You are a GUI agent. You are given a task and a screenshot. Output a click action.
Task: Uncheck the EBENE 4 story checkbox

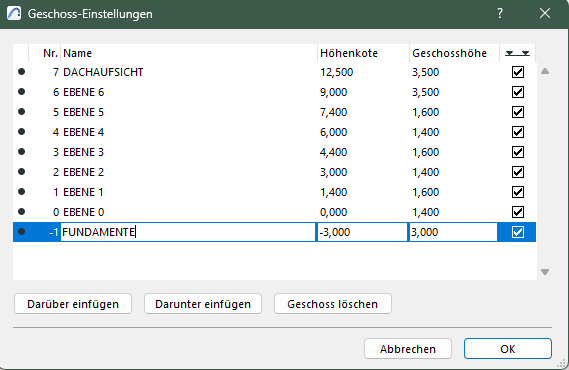pyautogui.click(x=518, y=132)
